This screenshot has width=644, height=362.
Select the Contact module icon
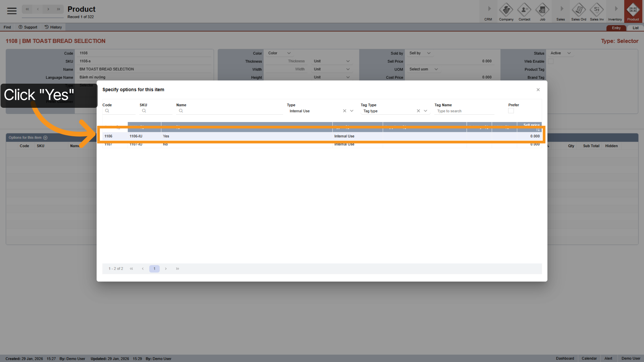click(524, 11)
